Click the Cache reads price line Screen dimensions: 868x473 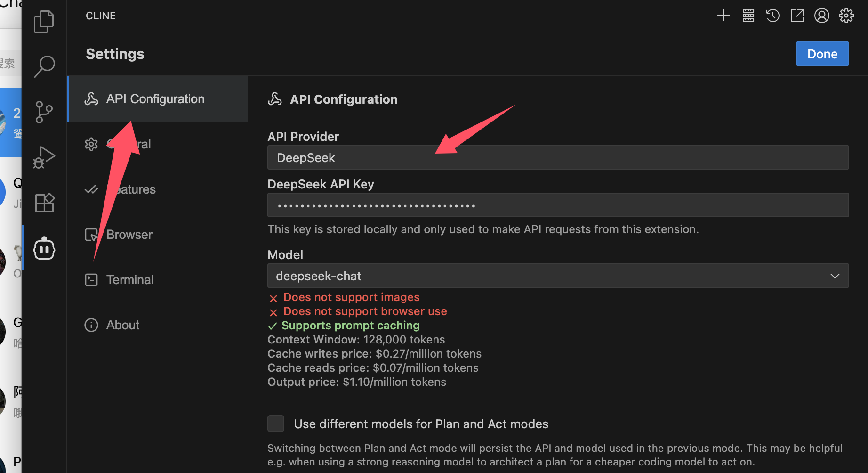tap(373, 368)
